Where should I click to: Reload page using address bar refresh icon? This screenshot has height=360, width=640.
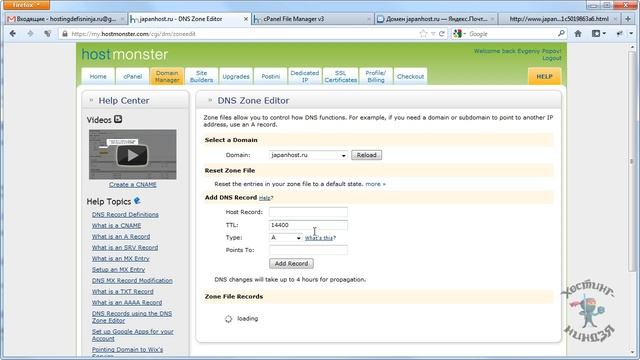(442, 34)
